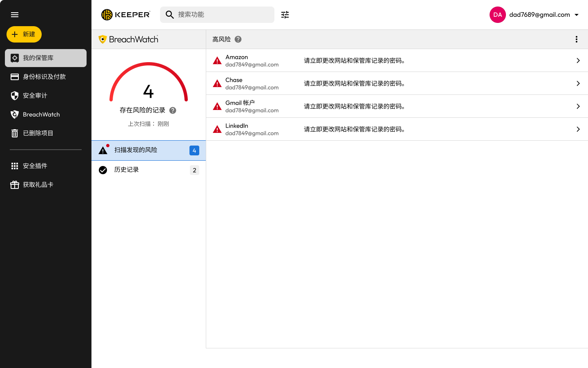Open 已删除项目 in sidebar

point(46,133)
